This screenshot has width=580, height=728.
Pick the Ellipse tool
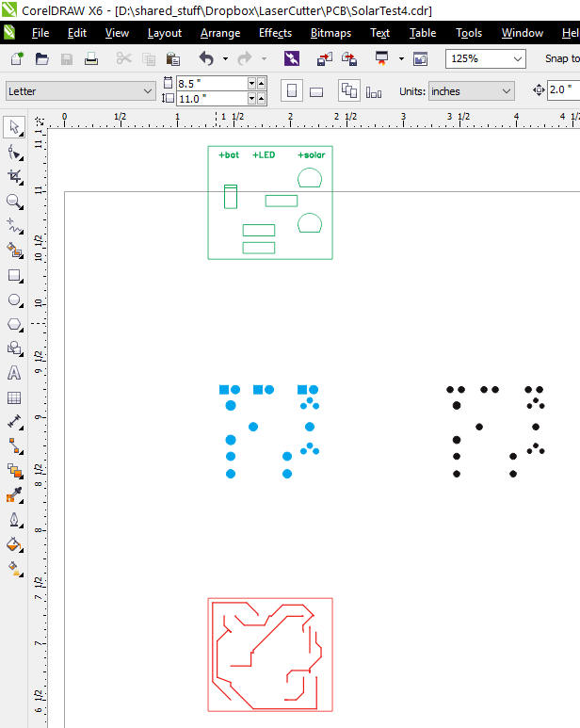14,299
